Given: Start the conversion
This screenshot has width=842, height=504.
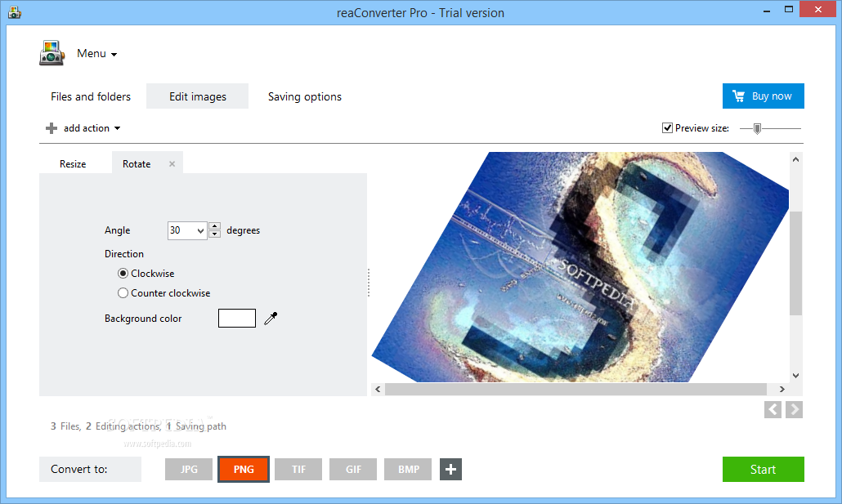Looking at the screenshot, I should pyautogui.click(x=763, y=469).
